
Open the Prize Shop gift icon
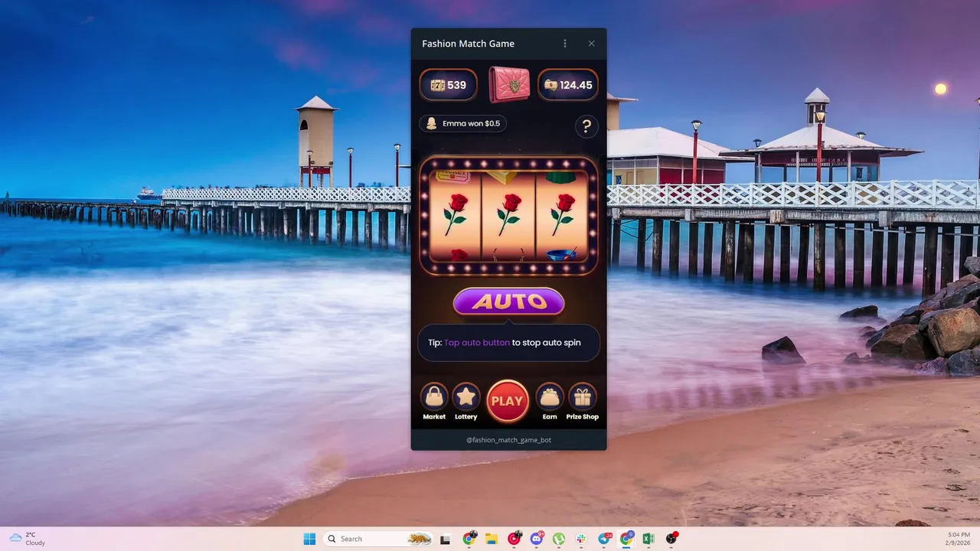tap(583, 397)
